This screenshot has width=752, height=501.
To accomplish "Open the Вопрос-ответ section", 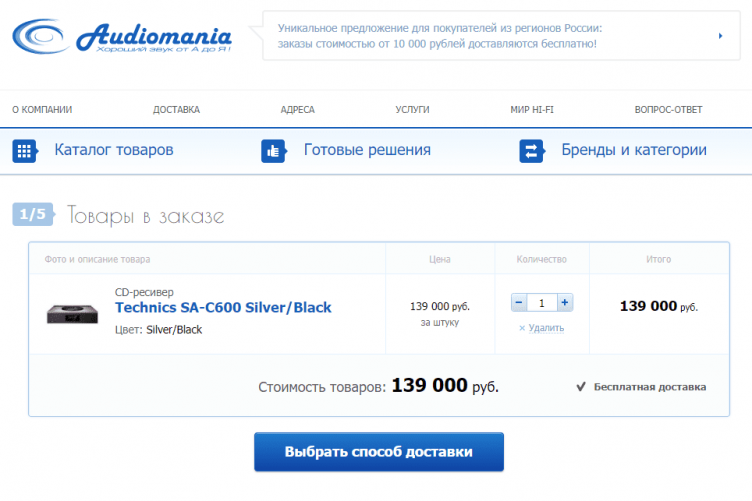I will point(668,110).
